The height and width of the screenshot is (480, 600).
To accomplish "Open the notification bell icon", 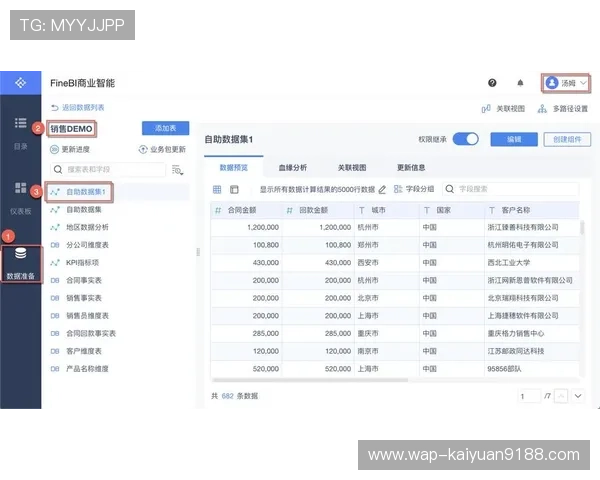I will (520, 83).
